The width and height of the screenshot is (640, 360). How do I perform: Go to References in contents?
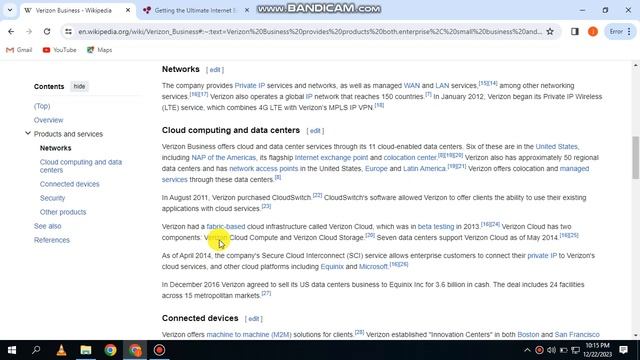click(52, 240)
